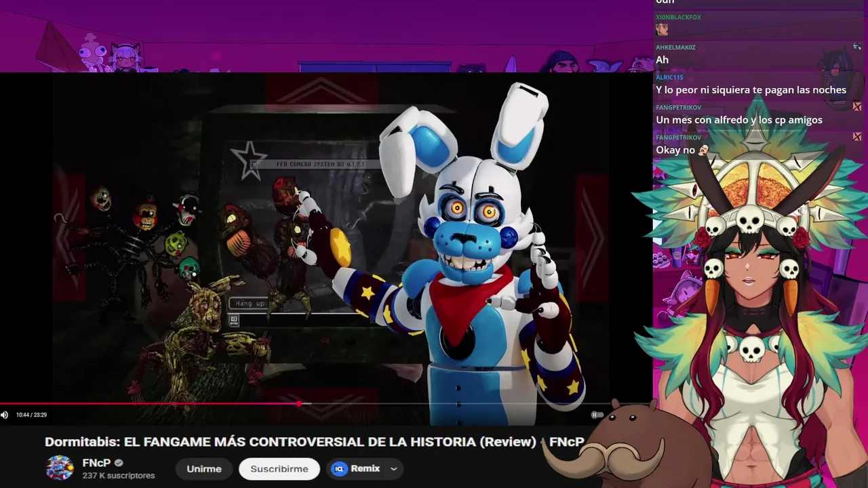Click the playhead dot on the timeline

[x=299, y=404]
